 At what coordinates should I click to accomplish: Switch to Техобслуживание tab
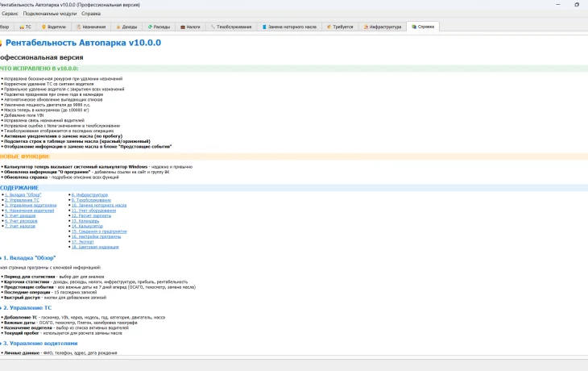click(x=231, y=27)
